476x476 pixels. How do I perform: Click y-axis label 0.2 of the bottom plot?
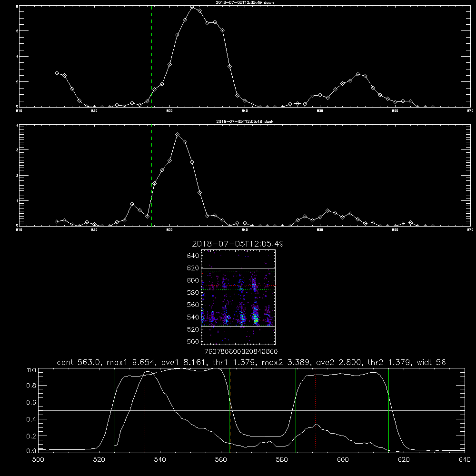pyautogui.click(x=31, y=436)
